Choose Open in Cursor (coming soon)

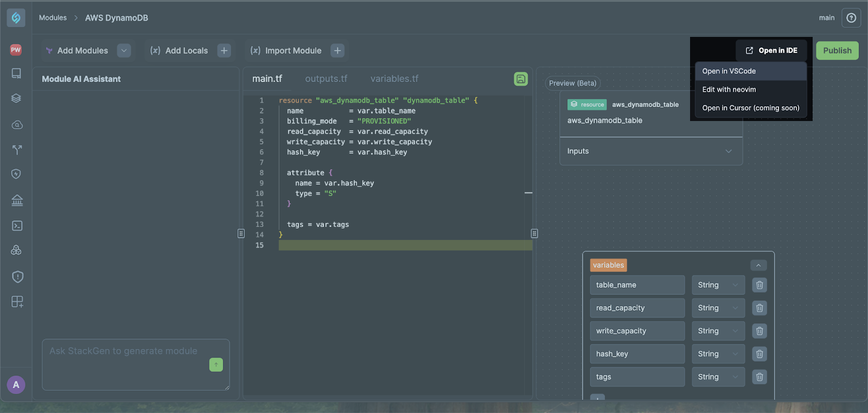click(x=751, y=108)
